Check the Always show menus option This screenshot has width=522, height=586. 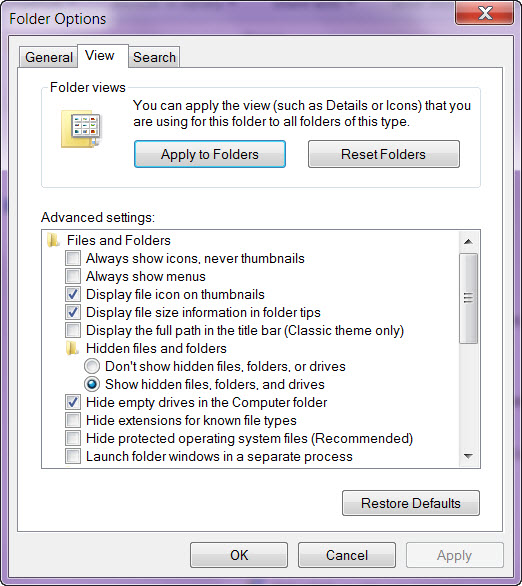73,276
